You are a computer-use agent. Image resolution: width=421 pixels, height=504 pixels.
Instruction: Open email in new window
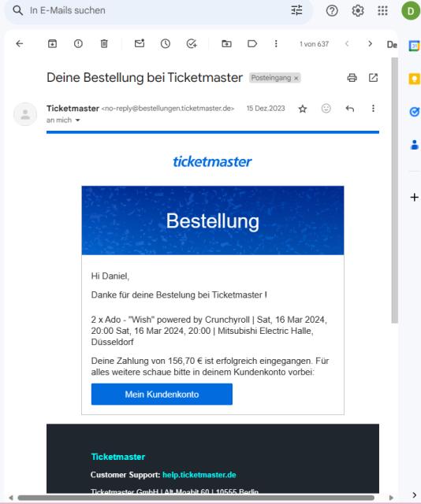click(374, 78)
